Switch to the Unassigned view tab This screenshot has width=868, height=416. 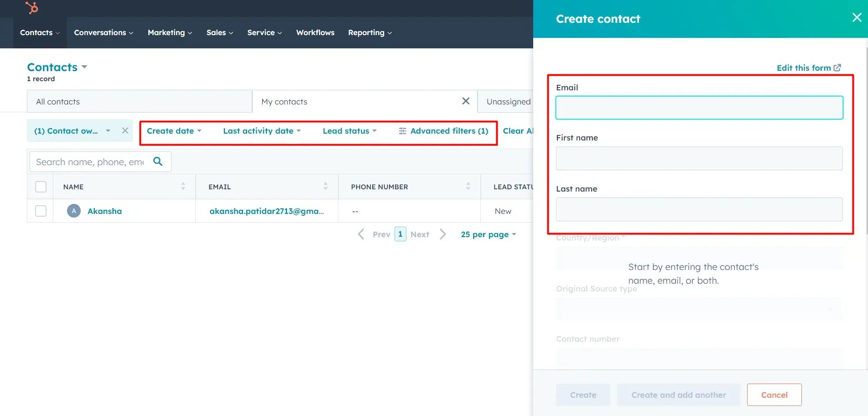pyautogui.click(x=509, y=101)
